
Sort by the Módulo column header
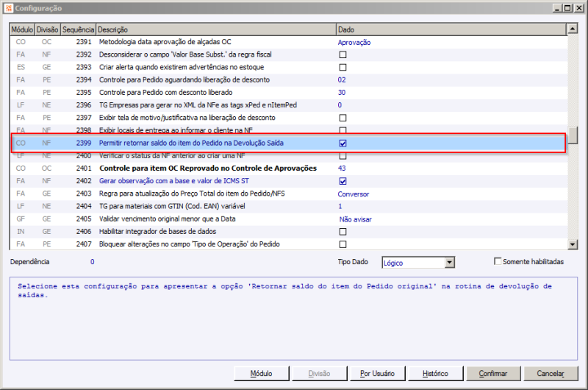tap(22, 29)
